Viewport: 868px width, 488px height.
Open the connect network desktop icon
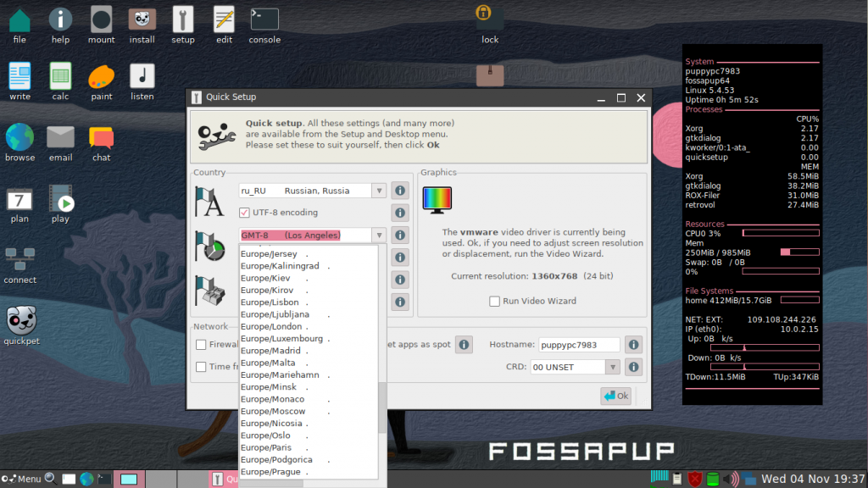click(x=20, y=265)
